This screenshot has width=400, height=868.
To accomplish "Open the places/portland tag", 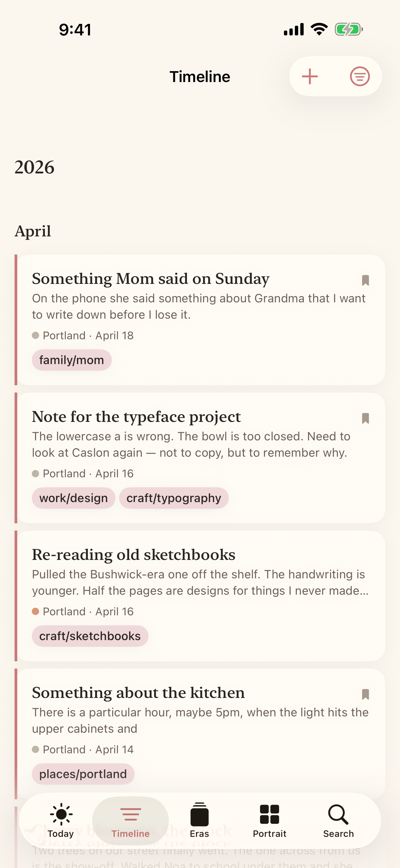I will [x=83, y=774].
